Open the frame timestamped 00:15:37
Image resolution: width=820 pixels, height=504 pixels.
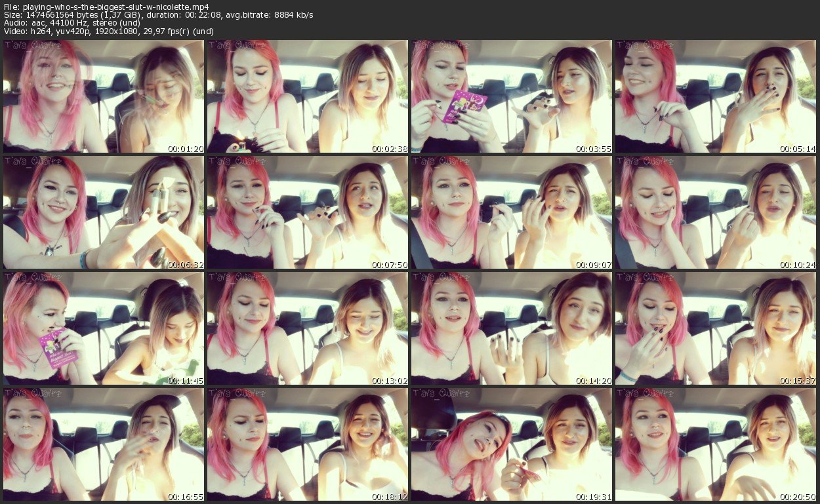point(716,328)
